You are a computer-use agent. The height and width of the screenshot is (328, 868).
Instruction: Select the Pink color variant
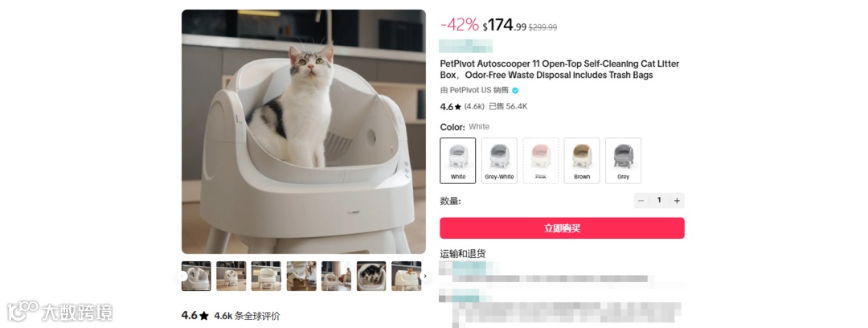pos(541,161)
